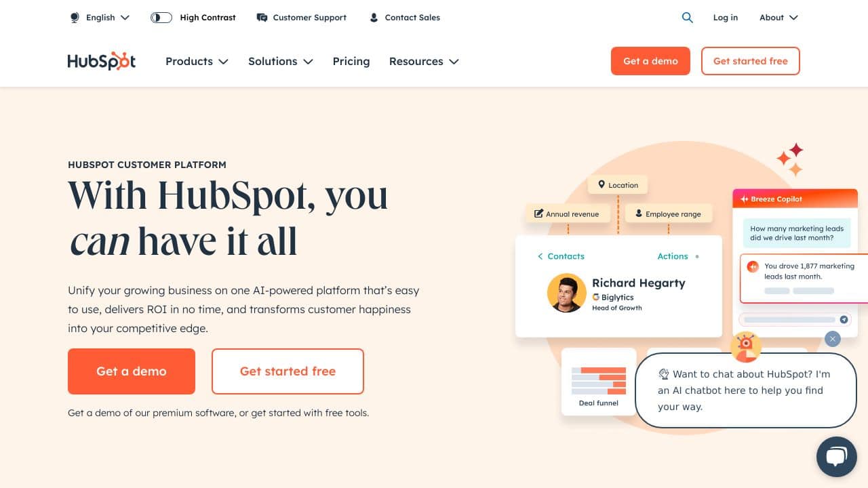The width and height of the screenshot is (868, 488).
Task: Click the search magnifier icon
Action: tap(687, 18)
